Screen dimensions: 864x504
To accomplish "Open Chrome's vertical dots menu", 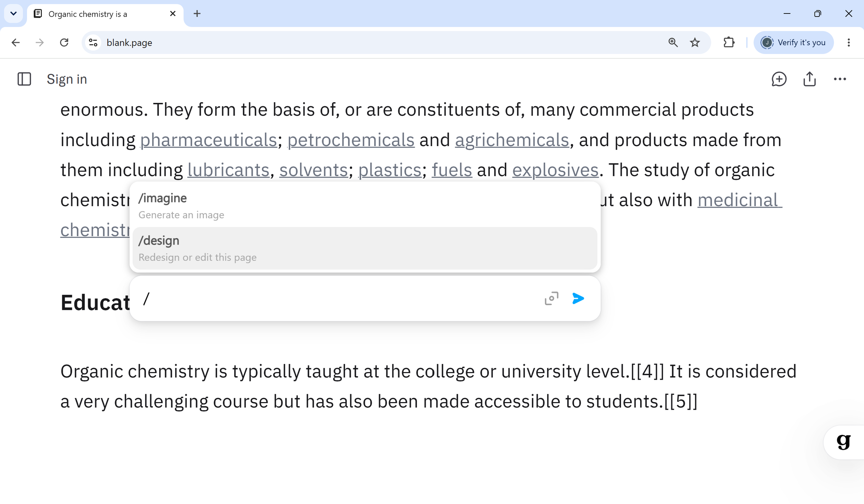I will pos(848,42).
